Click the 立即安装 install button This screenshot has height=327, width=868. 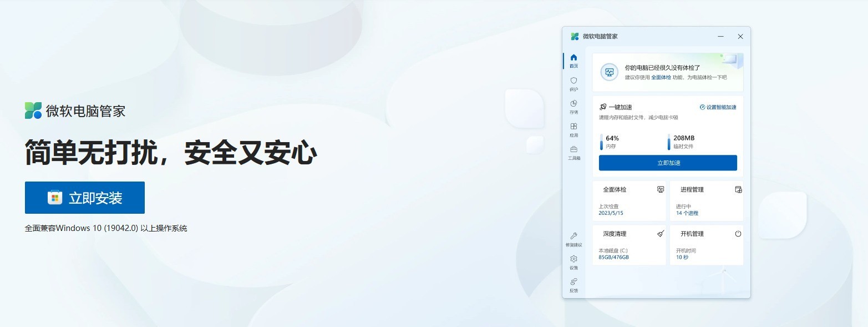pyautogui.click(x=85, y=198)
